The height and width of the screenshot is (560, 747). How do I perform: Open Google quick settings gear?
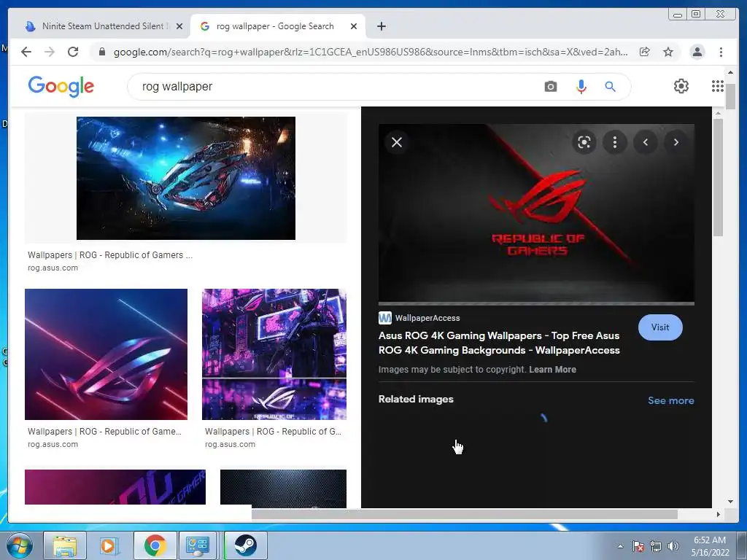click(681, 86)
